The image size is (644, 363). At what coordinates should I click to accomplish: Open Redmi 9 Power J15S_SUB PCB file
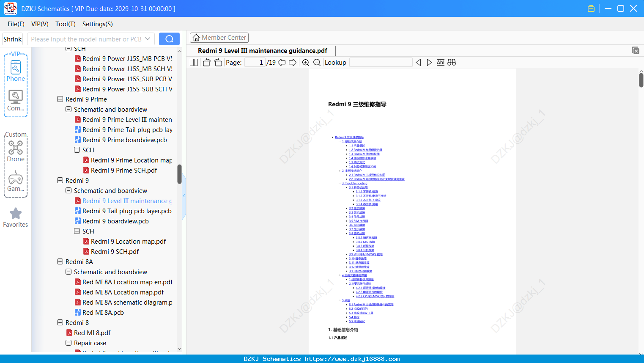[127, 79]
